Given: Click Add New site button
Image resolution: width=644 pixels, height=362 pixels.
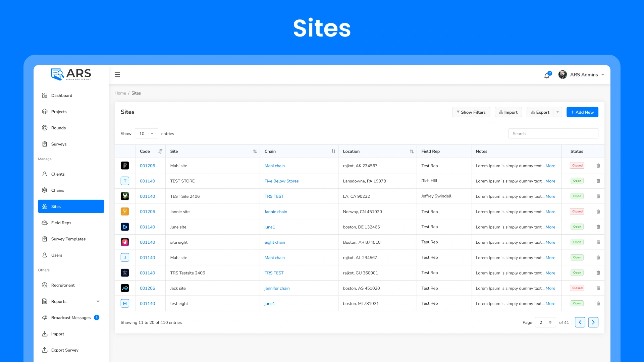Looking at the screenshot, I should 582,112.
